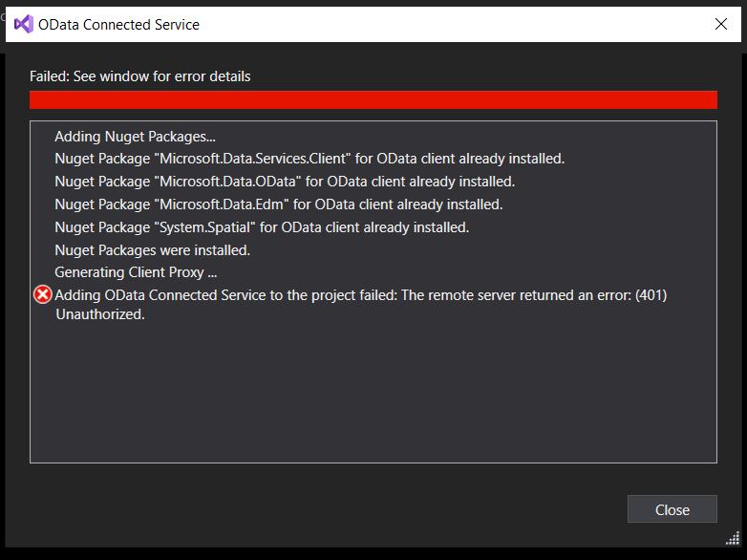Select the Microsoft.Data.OData log entry
The image size is (747, 560).
(x=285, y=182)
